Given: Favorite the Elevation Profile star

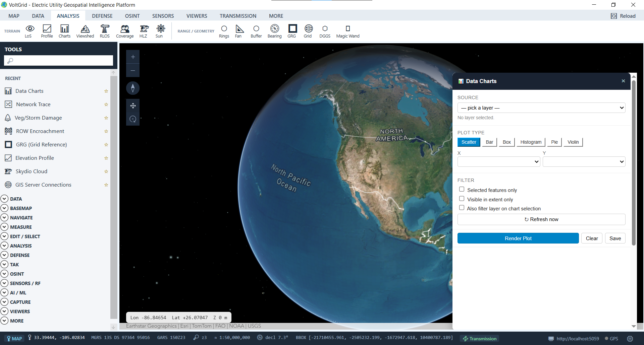Looking at the screenshot, I should tap(106, 158).
